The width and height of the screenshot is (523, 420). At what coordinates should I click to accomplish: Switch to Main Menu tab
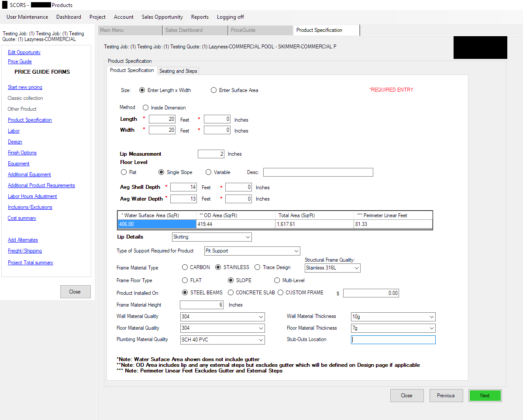pyautogui.click(x=131, y=30)
